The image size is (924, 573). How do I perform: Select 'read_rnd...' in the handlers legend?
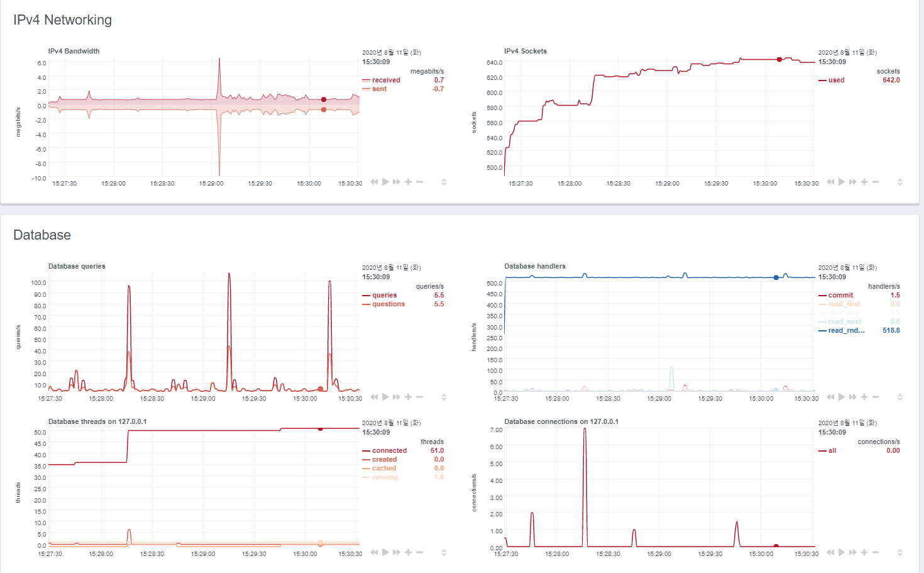pos(846,330)
